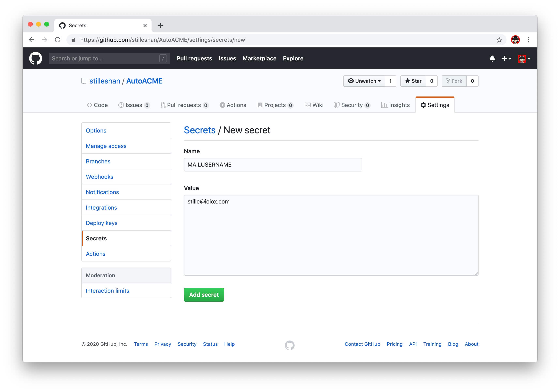Open Interaction limits under Moderation

click(126, 290)
